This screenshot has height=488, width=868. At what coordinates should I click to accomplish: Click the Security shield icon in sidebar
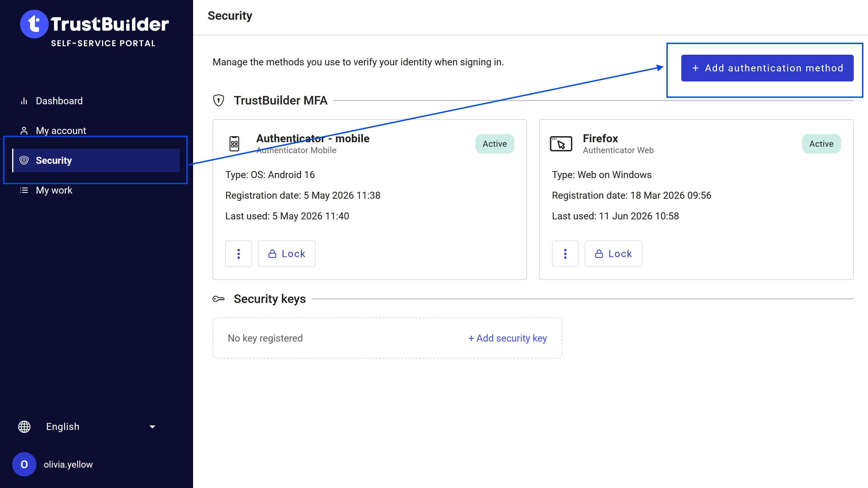tap(24, 160)
